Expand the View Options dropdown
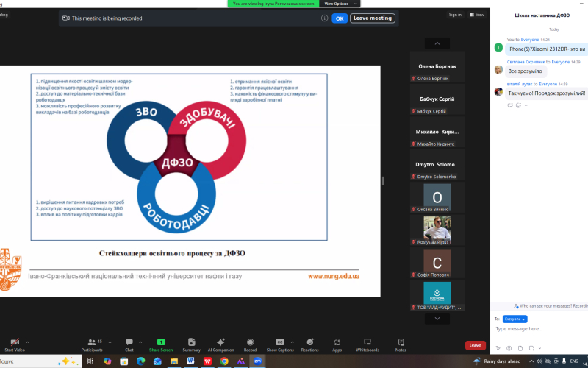Image resolution: width=588 pixels, height=368 pixels. [340, 4]
